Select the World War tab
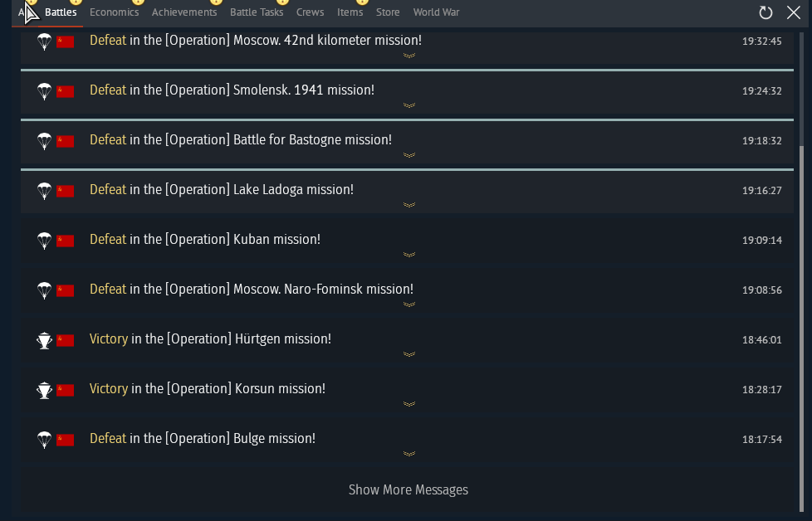The height and width of the screenshot is (521, 812). 436,12
